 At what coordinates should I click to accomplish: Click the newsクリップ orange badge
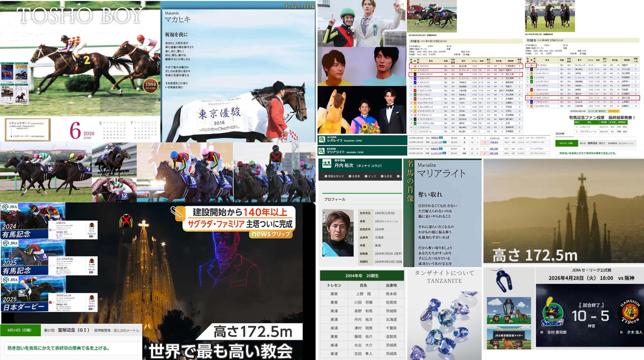[x=271, y=234]
